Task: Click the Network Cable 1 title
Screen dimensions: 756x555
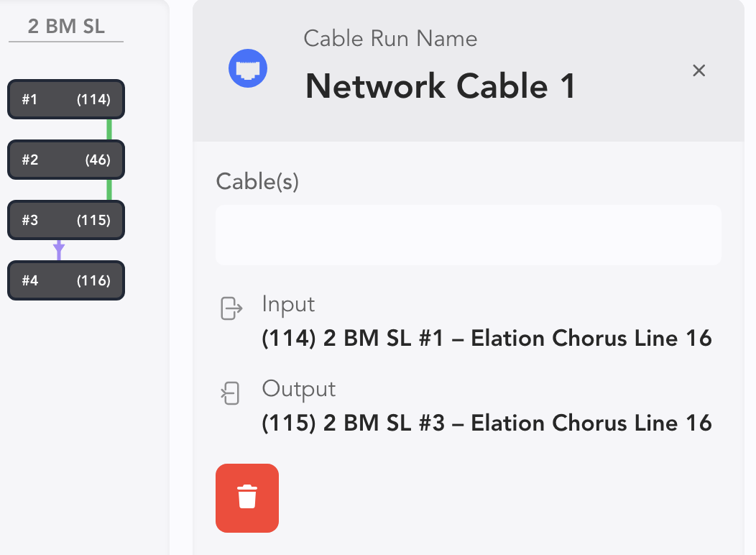Action: [x=440, y=87]
